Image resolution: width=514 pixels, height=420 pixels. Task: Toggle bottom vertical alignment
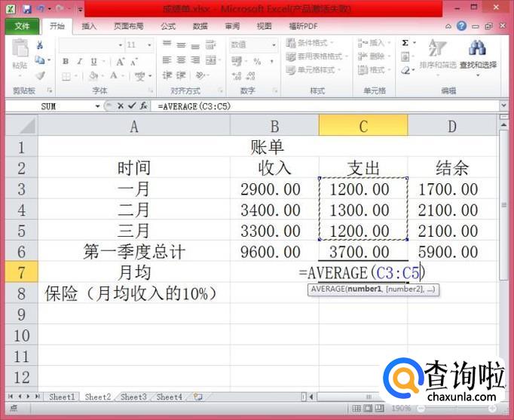(x=195, y=45)
